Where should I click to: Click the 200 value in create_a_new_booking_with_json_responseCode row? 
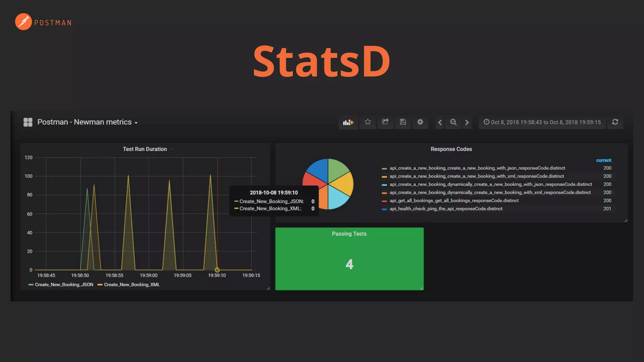click(607, 168)
